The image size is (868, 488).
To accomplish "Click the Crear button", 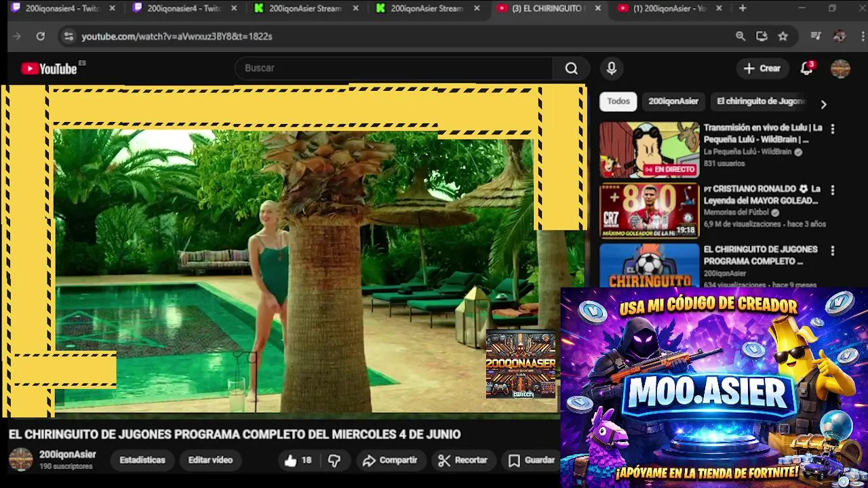I will pos(762,68).
